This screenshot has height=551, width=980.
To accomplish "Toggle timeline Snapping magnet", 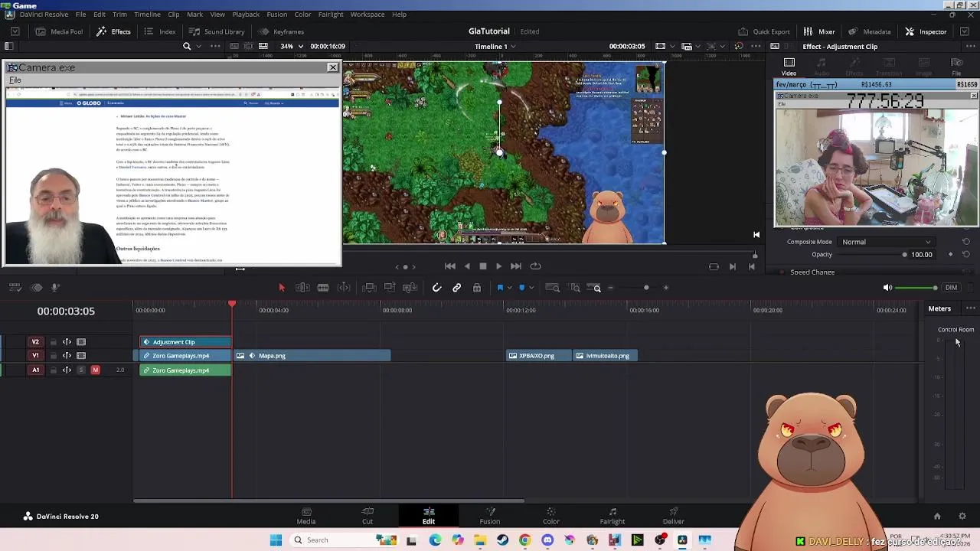I will point(436,288).
